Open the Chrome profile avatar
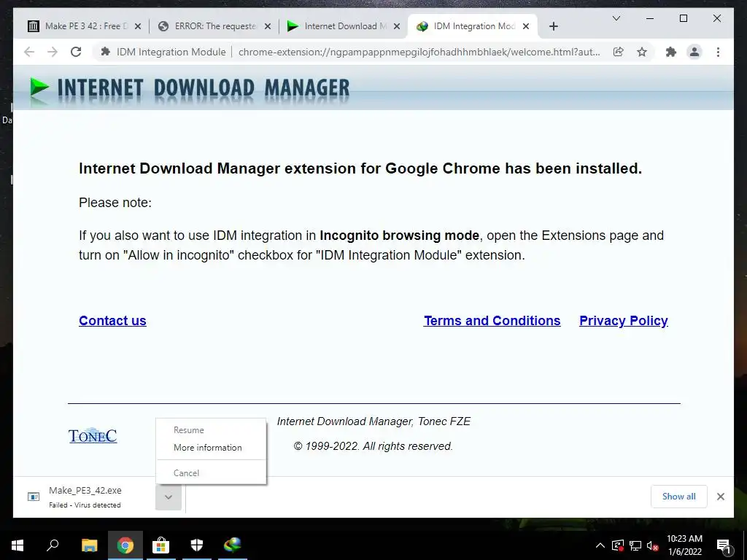The width and height of the screenshot is (747, 560). tap(694, 52)
